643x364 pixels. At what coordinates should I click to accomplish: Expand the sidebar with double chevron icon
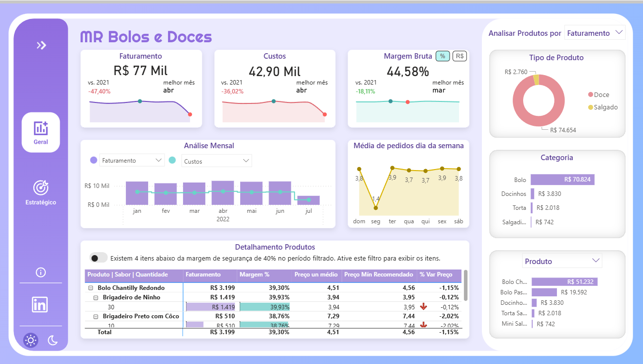click(41, 45)
